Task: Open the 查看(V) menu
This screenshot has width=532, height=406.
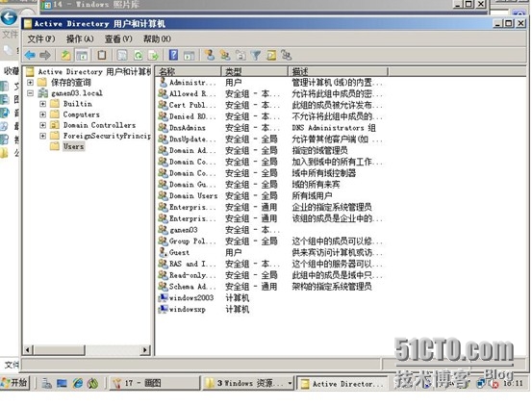Action: [118, 38]
